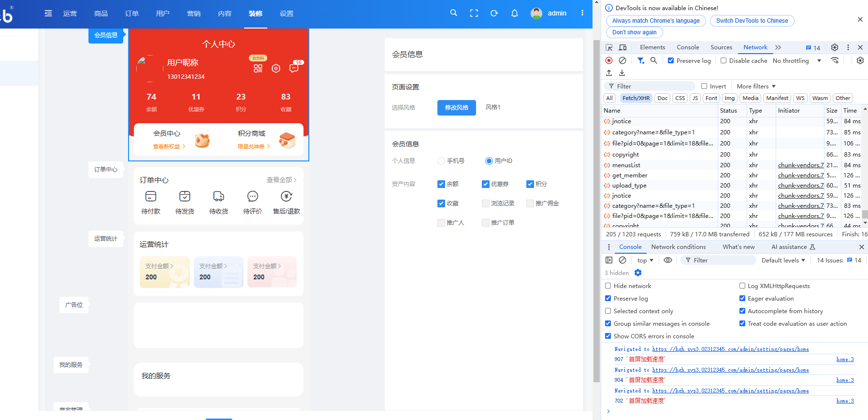Click the export HAR download icon

point(622,73)
